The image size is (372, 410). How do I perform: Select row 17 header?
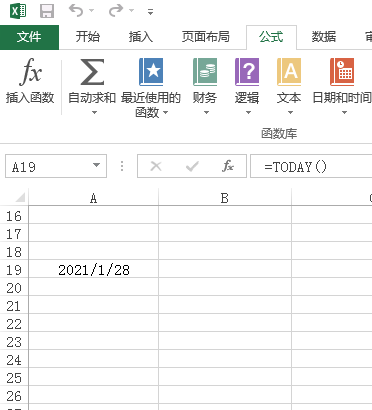tap(14, 234)
